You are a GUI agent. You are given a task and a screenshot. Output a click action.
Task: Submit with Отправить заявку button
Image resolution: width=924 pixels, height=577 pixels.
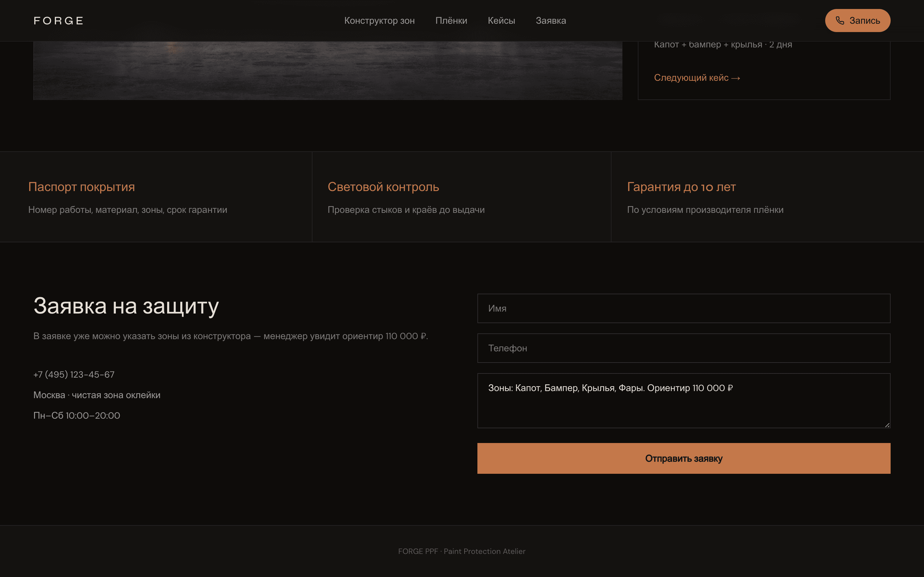tap(683, 458)
